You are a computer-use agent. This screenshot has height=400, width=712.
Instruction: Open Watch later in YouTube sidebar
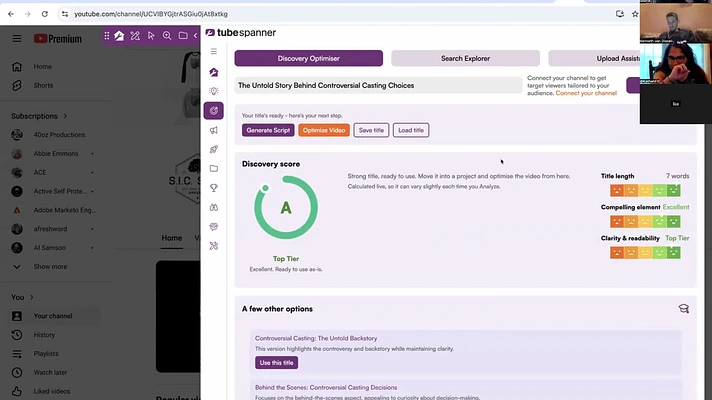coord(51,372)
